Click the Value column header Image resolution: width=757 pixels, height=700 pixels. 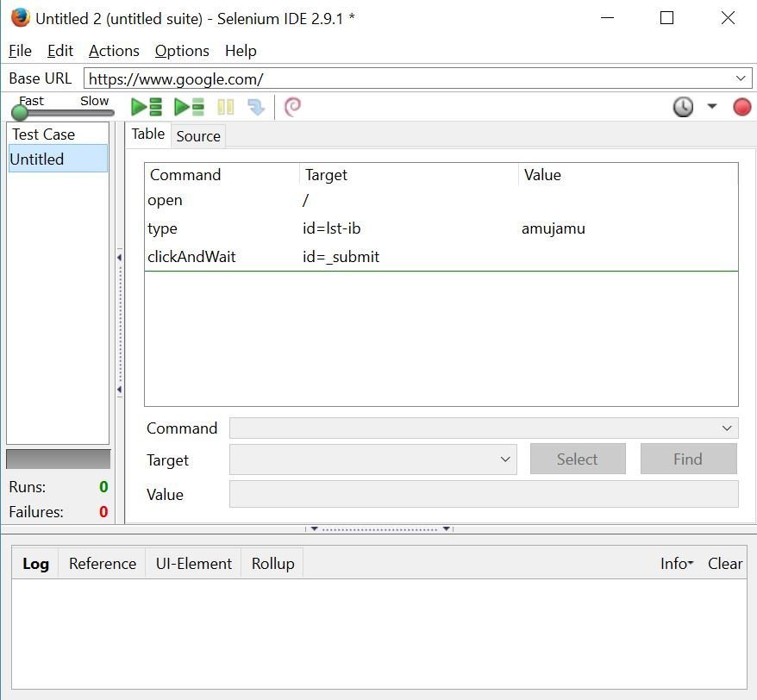[629, 175]
